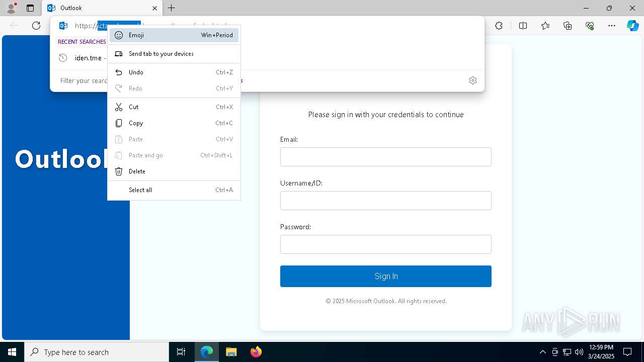The width and height of the screenshot is (644, 362).
Task: Open the Browser essentials heart icon
Action: 590,26
